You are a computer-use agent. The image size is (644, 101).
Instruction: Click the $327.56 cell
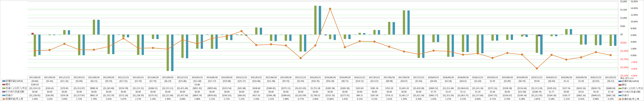pos(567,88)
